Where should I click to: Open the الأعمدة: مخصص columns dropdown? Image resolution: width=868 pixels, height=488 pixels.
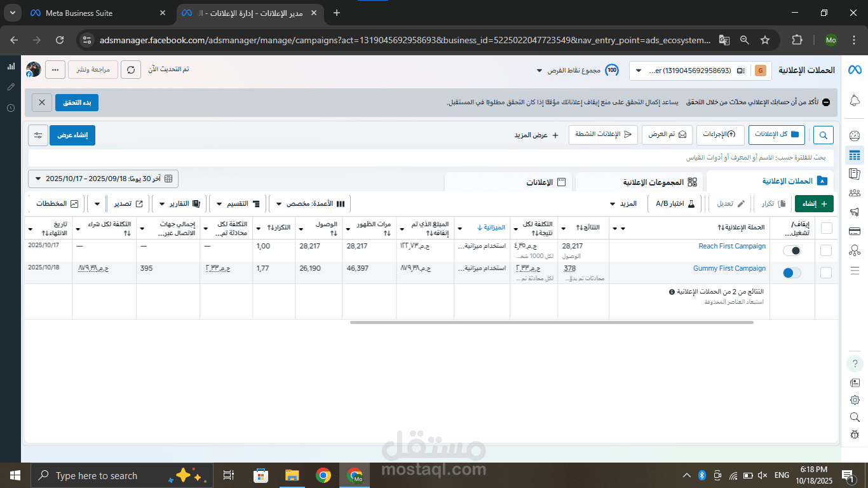309,203
